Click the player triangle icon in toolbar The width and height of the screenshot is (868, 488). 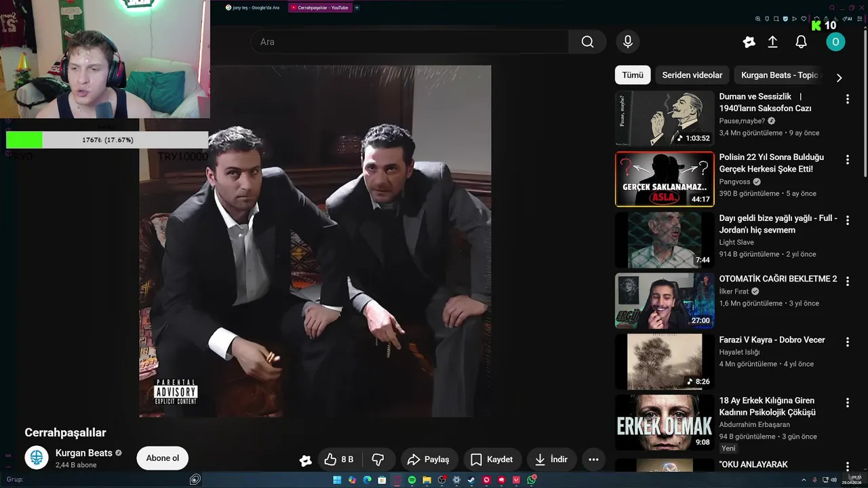point(794,19)
